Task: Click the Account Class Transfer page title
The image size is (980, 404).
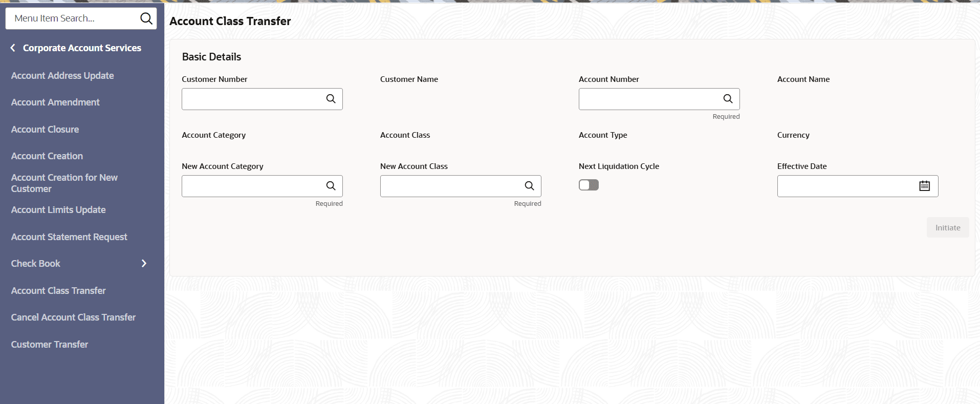Action: [x=230, y=21]
